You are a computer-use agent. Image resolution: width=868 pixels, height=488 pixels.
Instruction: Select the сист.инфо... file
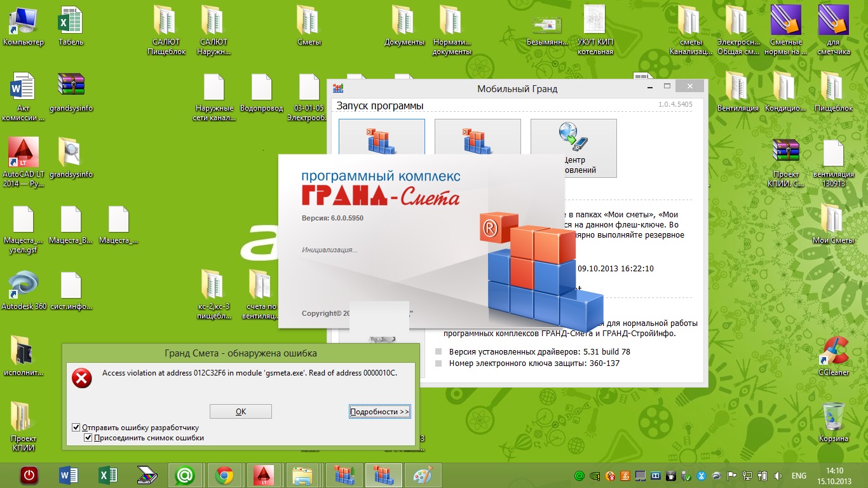click(x=71, y=291)
